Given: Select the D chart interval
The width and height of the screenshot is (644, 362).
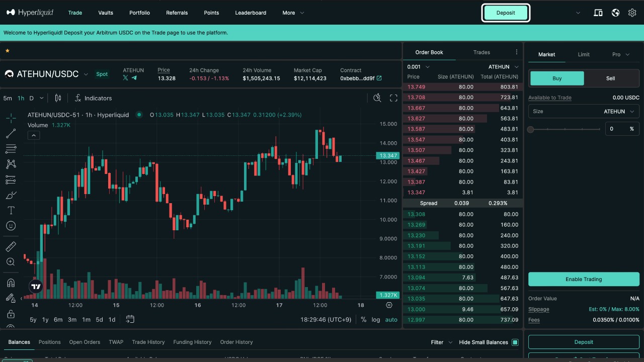Looking at the screenshot, I should coord(31,98).
